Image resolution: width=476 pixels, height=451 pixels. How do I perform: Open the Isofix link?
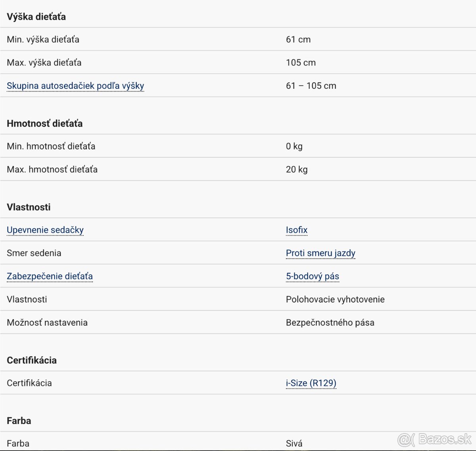tap(297, 230)
